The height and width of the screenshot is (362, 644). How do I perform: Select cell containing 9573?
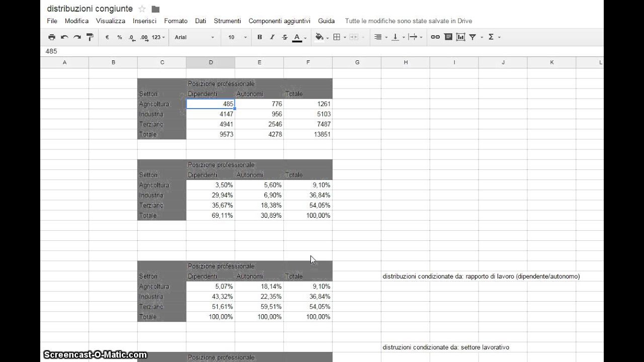[210, 134]
